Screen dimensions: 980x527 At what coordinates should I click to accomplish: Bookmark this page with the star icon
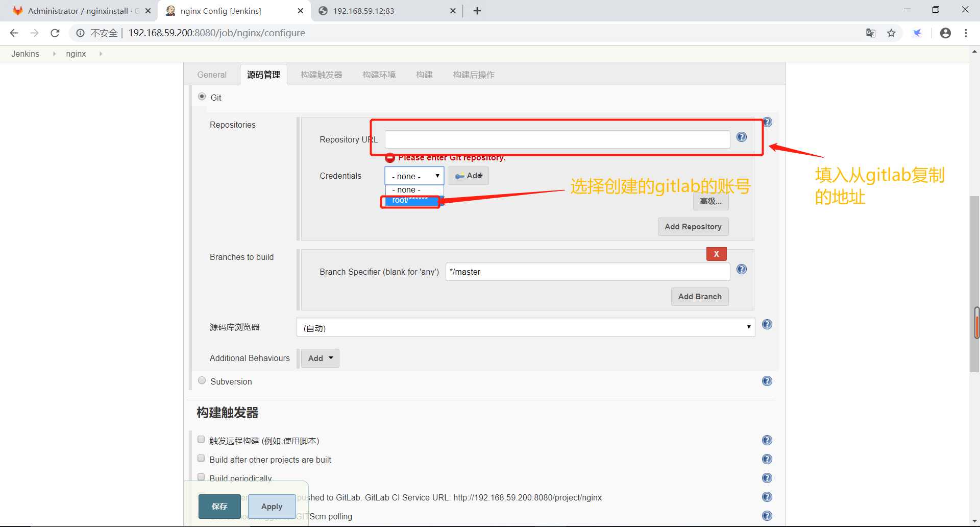pyautogui.click(x=891, y=33)
